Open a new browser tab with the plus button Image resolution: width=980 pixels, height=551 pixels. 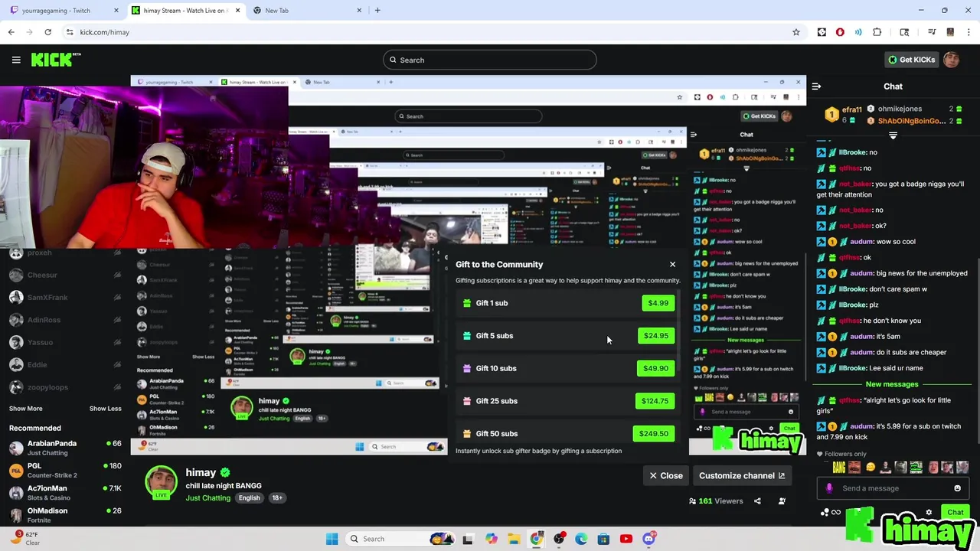[x=377, y=11]
